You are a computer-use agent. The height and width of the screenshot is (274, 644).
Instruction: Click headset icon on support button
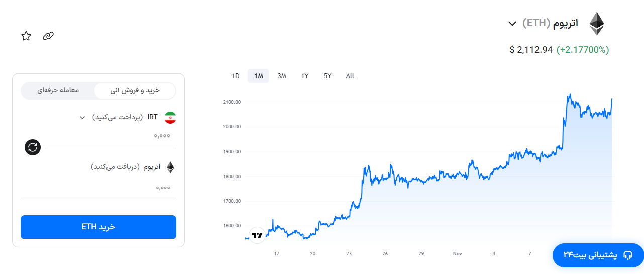[627, 255]
